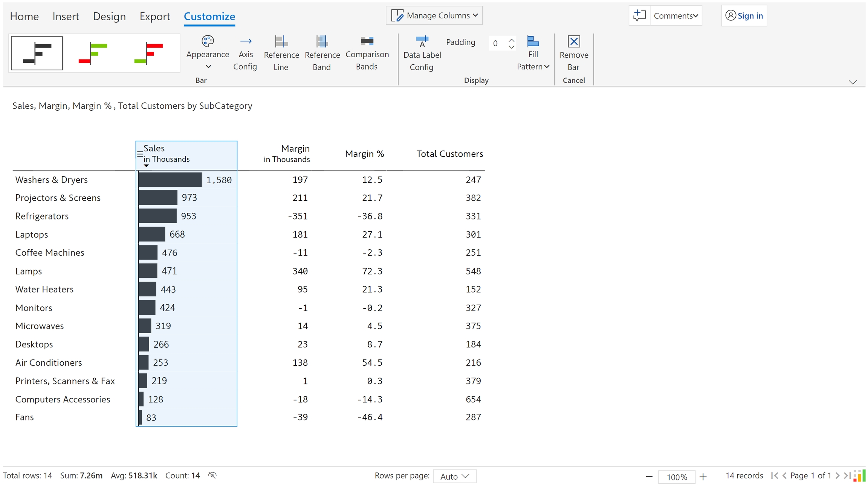This screenshot has width=868, height=486.
Task: Select the red-positive green-negative bar style
Action: point(149,53)
